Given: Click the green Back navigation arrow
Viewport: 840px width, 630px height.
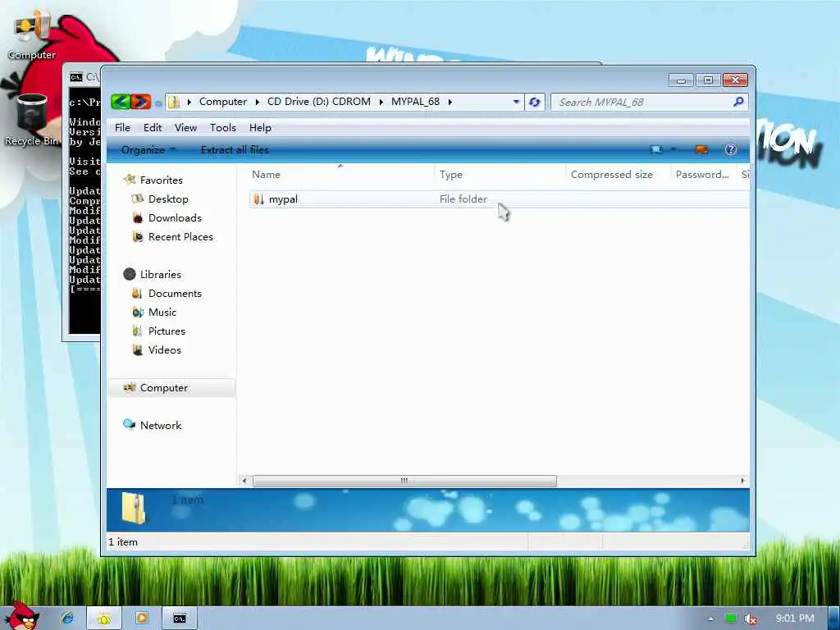Looking at the screenshot, I should 121,101.
